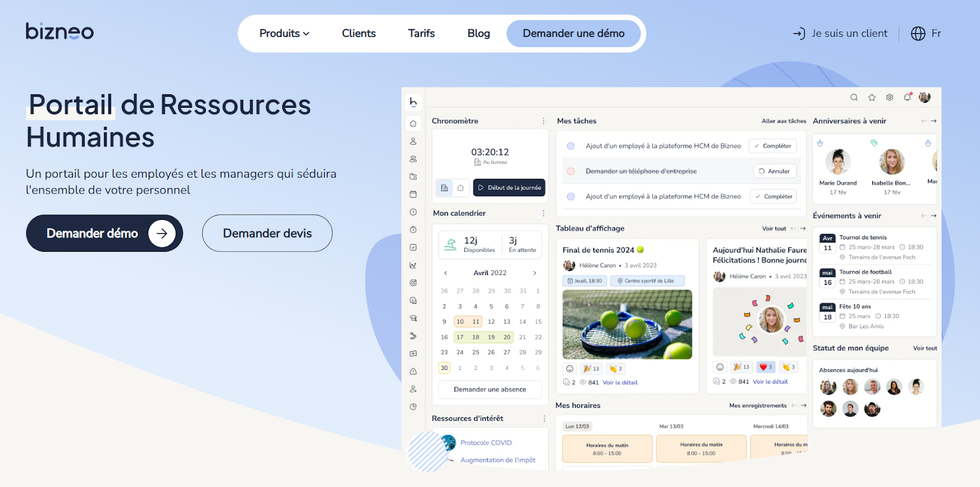This screenshot has height=487, width=980.
Task: Toggle clap reaction 3 on tennis post
Action: (616, 369)
